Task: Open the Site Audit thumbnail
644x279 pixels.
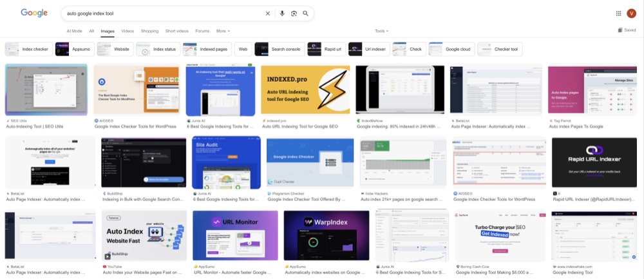Action: tap(226, 162)
